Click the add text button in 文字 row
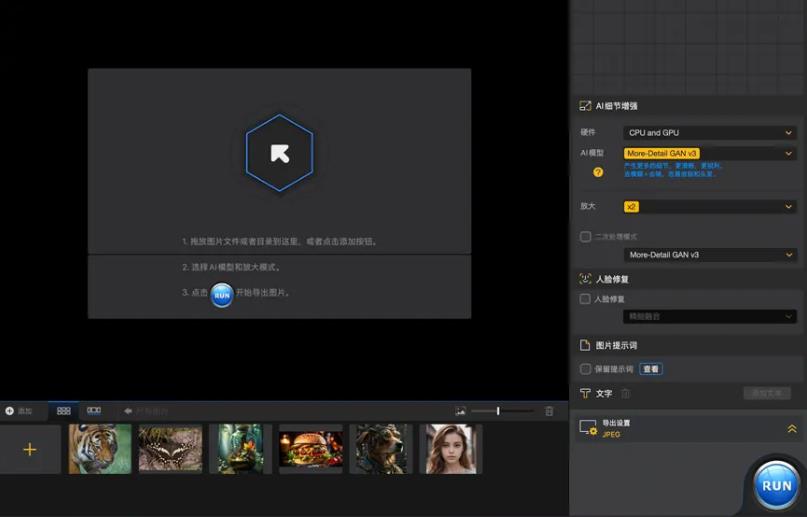Viewport: 807px width, 517px height. pos(767,393)
